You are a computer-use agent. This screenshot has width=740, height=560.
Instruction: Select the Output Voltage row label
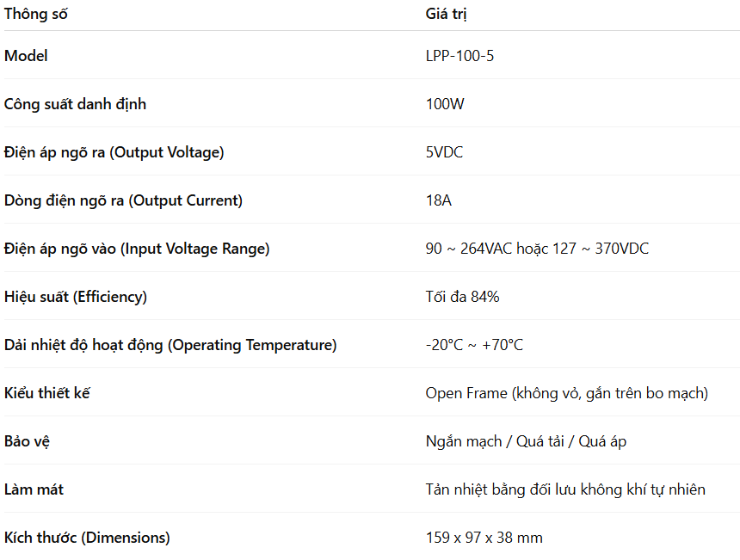(x=114, y=152)
